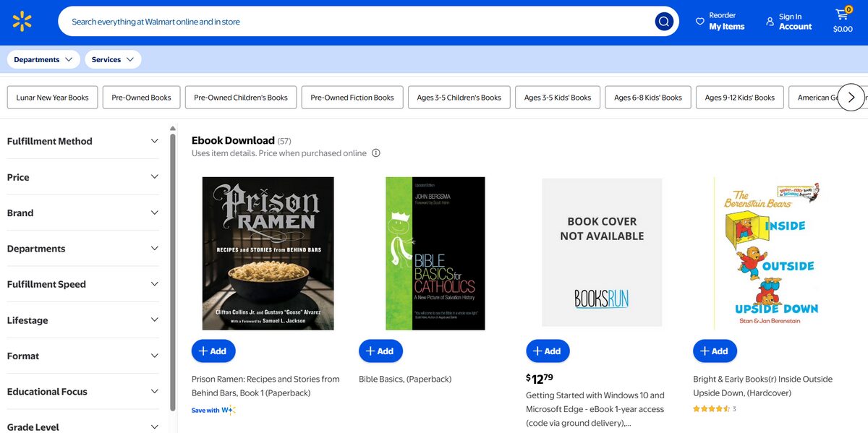This screenshot has width=868, height=433.
Task: Expand the Educational Focus filter
Action: pos(82,391)
